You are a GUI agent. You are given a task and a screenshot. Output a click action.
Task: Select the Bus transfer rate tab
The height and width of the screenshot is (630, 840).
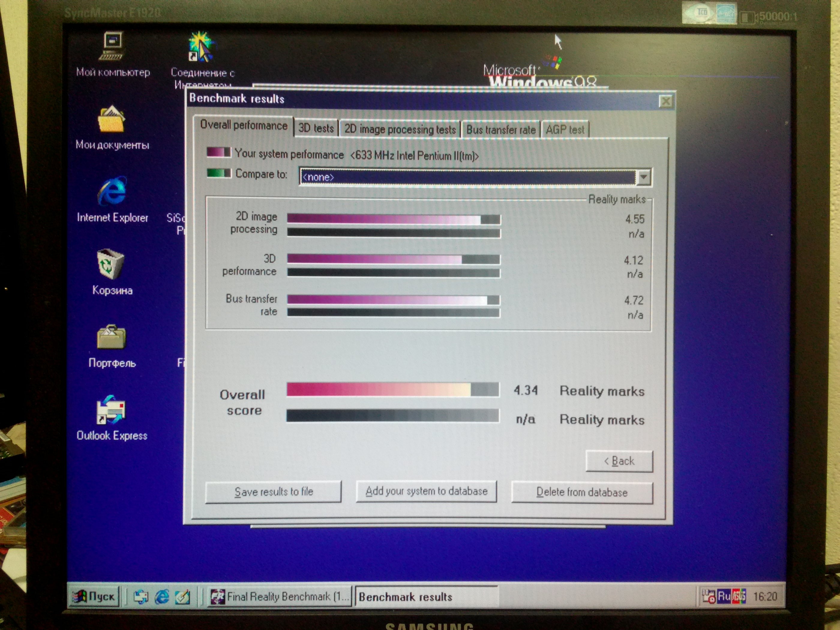pyautogui.click(x=500, y=130)
